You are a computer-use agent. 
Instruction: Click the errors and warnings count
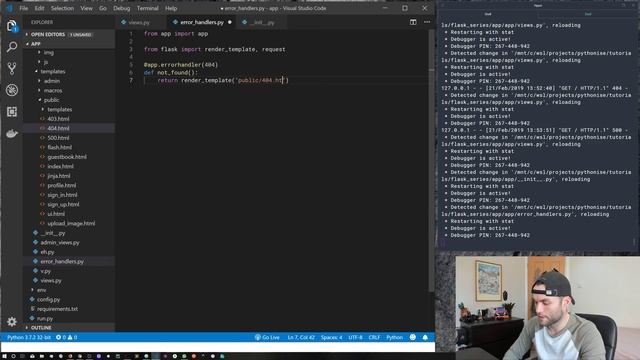coord(67,338)
